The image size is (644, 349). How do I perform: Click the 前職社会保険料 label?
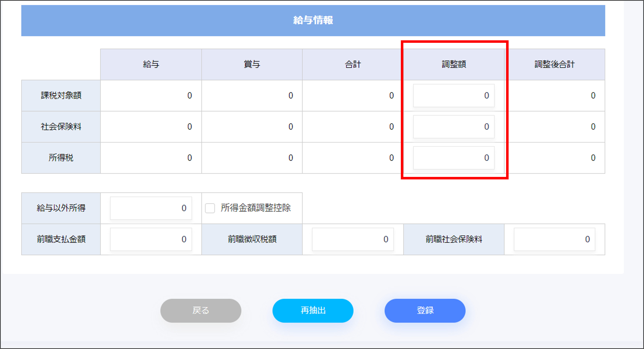pos(454,239)
